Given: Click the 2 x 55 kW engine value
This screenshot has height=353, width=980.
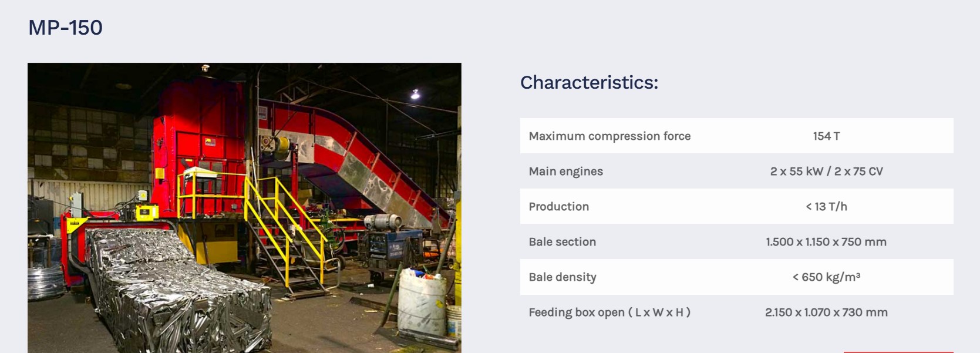Looking at the screenshot, I should [x=826, y=172].
